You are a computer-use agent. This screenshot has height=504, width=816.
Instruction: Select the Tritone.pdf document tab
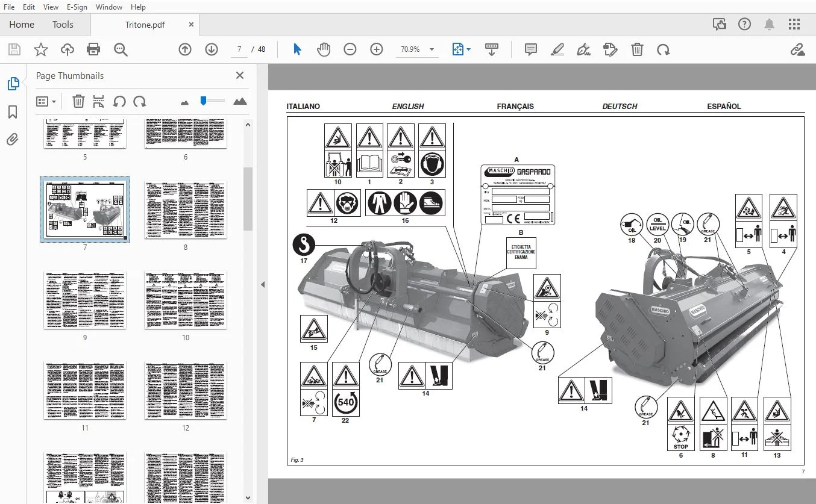[x=145, y=25]
